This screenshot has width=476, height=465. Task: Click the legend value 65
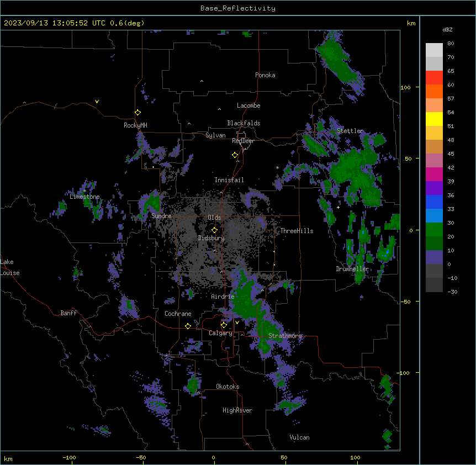click(x=451, y=71)
